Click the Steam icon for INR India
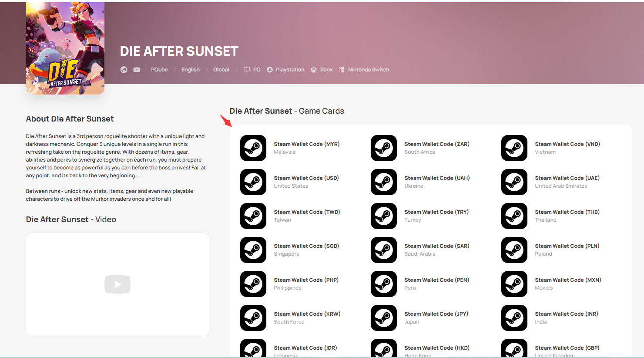Viewport: 644px width, 358px height. click(x=514, y=318)
